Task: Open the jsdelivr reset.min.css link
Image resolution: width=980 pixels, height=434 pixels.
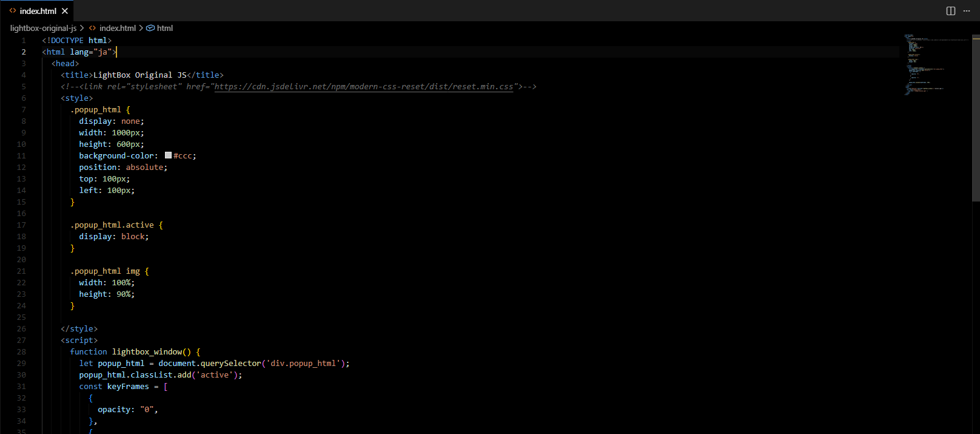Action: [x=364, y=87]
